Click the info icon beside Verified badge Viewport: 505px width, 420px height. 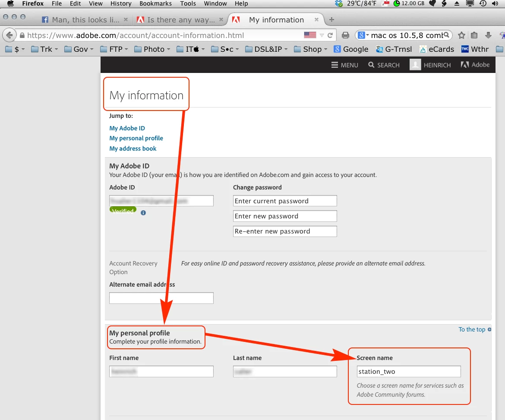(x=143, y=212)
